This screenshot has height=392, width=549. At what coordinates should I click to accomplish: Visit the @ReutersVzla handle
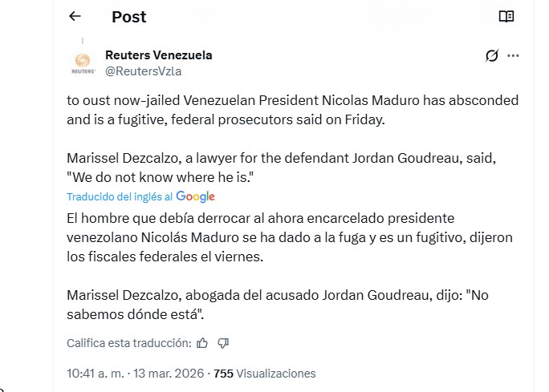point(143,71)
